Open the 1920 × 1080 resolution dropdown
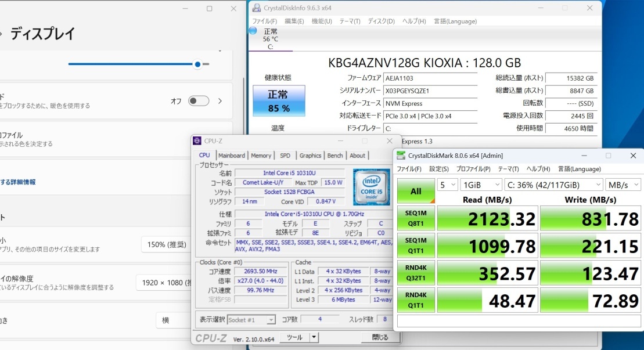This screenshot has width=644, height=350. (x=164, y=283)
